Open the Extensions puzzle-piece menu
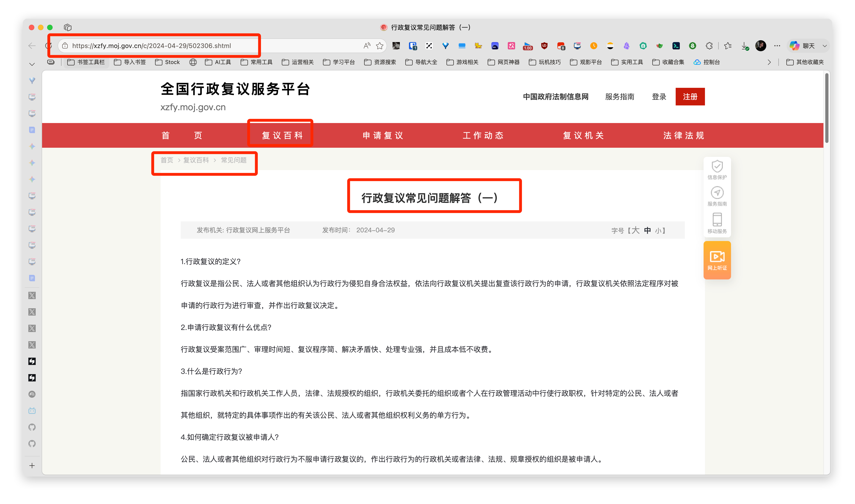Viewport: 855px width, 504px height. coord(709,46)
